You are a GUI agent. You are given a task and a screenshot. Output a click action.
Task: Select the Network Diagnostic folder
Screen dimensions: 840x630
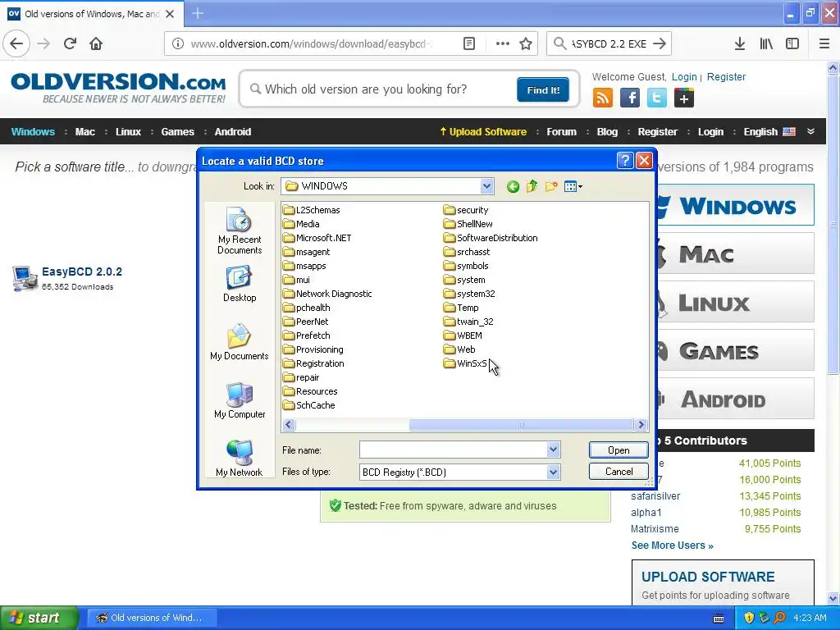(327, 294)
